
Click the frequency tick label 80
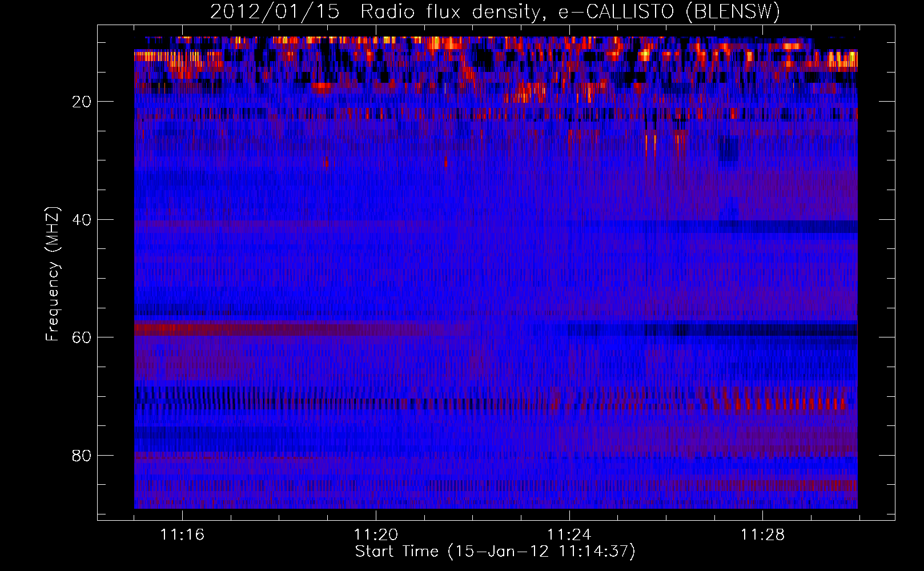pyautogui.click(x=82, y=456)
